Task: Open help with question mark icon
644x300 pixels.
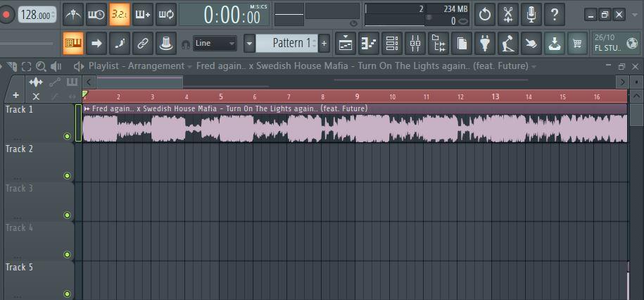Action: pyautogui.click(x=555, y=15)
